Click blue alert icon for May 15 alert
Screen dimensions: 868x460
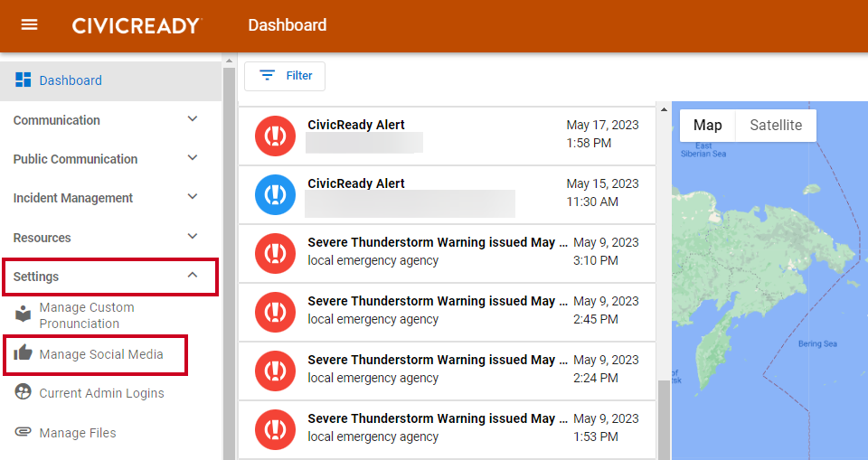tap(275, 195)
